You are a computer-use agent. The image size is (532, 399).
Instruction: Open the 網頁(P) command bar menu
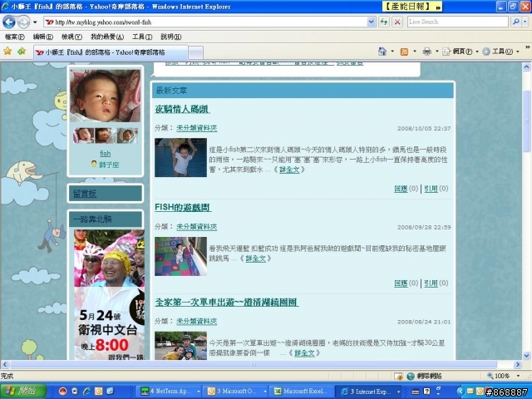click(461, 52)
